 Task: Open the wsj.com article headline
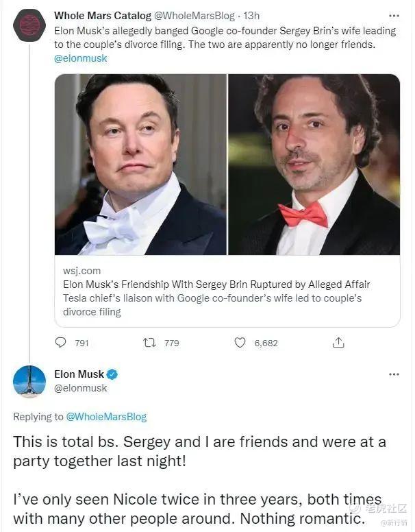(216, 285)
